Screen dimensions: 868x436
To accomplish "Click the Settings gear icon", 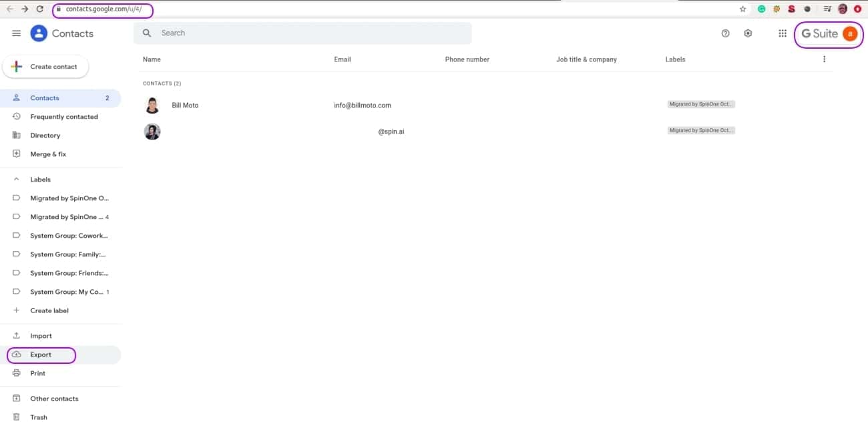I will (x=748, y=33).
